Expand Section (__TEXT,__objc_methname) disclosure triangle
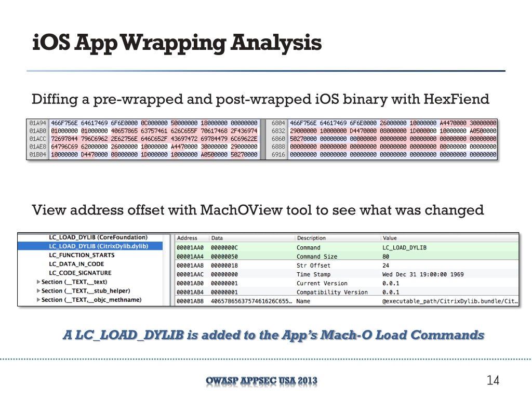 tap(38, 300)
